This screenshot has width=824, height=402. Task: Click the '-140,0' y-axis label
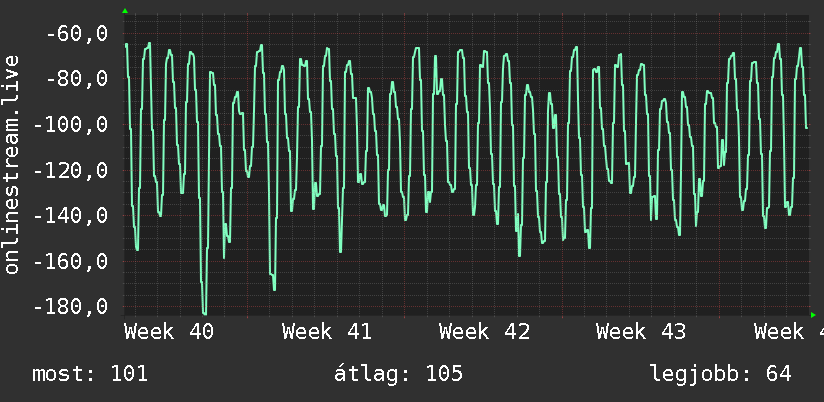pyautogui.click(x=71, y=216)
